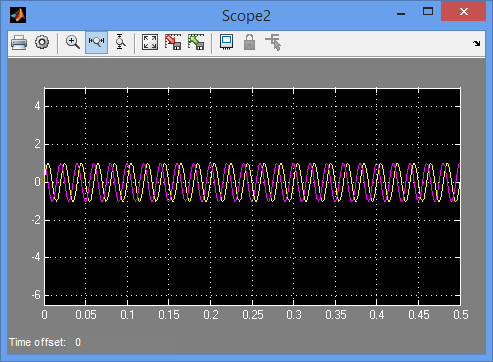The height and width of the screenshot is (362, 493).
Task: Minimize the Scope2 window
Action: (401, 14)
